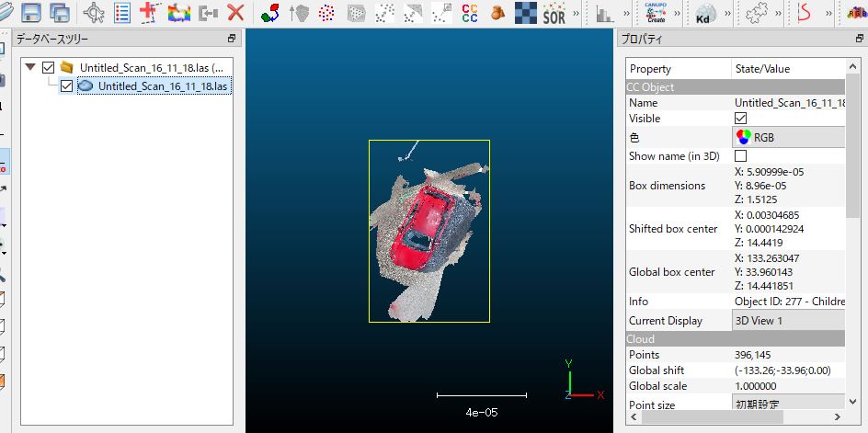The width and height of the screenshot is (868, 433).
Task: Open the point list picking tool
Action: (122, 13)
